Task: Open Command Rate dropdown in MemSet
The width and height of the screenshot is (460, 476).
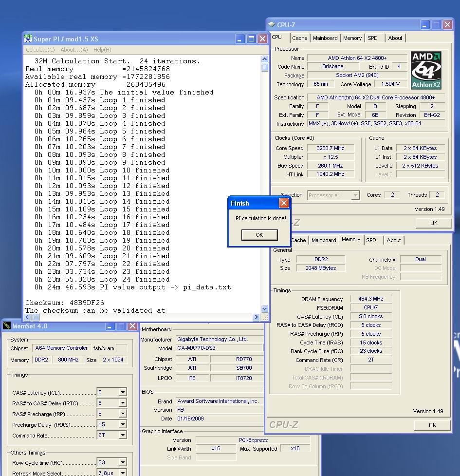Action: pos(123,435)
